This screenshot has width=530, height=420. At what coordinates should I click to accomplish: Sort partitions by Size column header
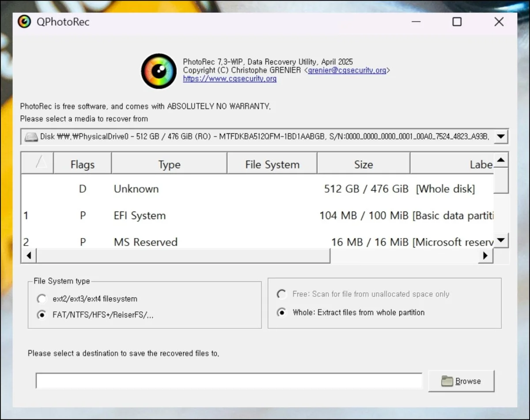[363, 165]
